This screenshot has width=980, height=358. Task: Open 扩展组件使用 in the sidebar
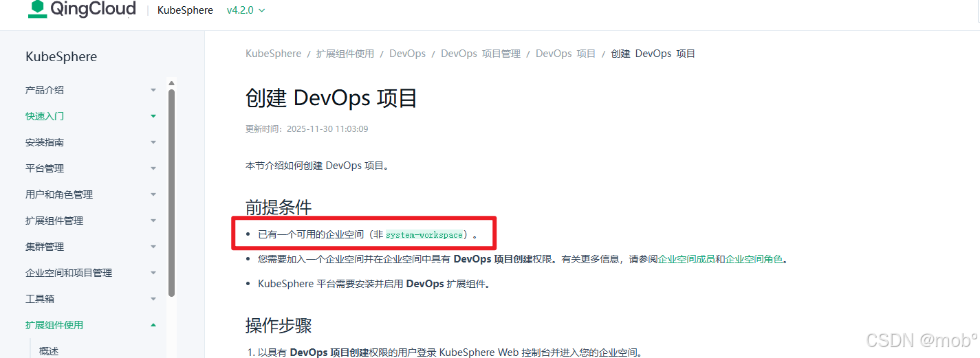point(54,325)
